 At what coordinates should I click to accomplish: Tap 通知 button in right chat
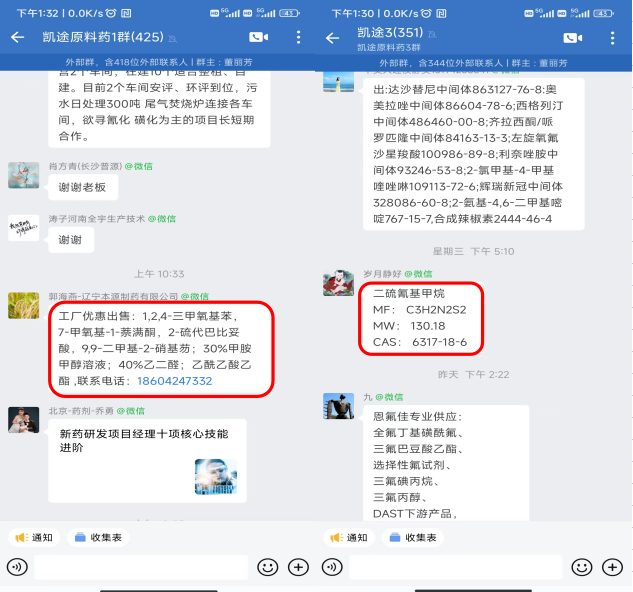click(349, 537)
